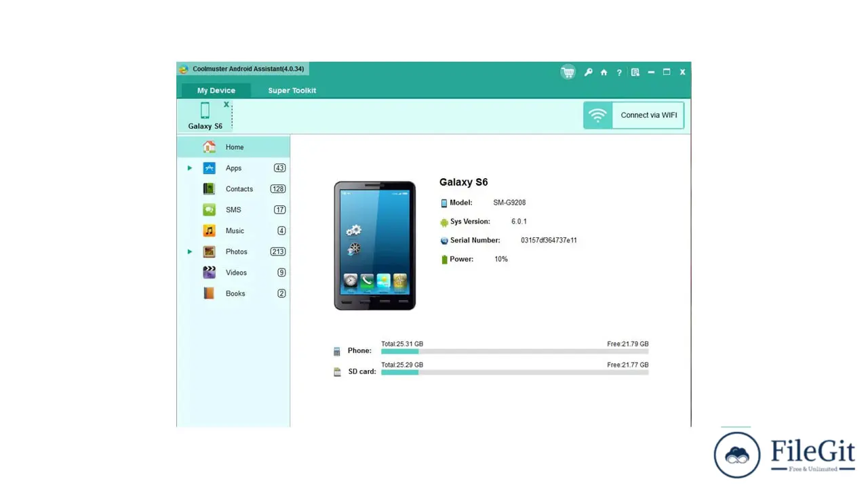Click the SD card icon

tap(337, 372)
